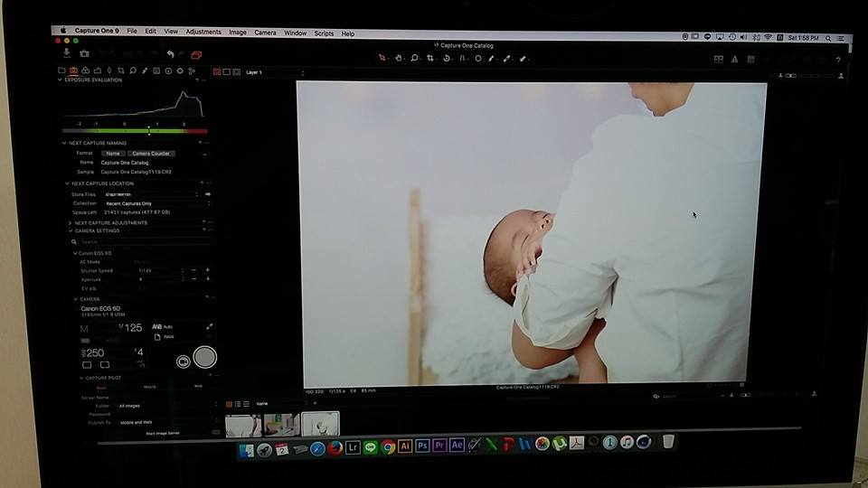The image size is (868, 488).
Task: Click the live view camera button
Action: click(184, 361)
